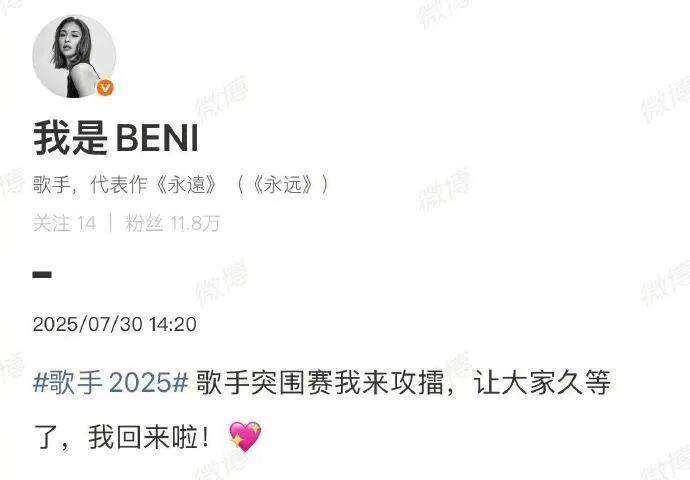View the 关注 14 following list

pyautogui.click(x=64, y=223)
